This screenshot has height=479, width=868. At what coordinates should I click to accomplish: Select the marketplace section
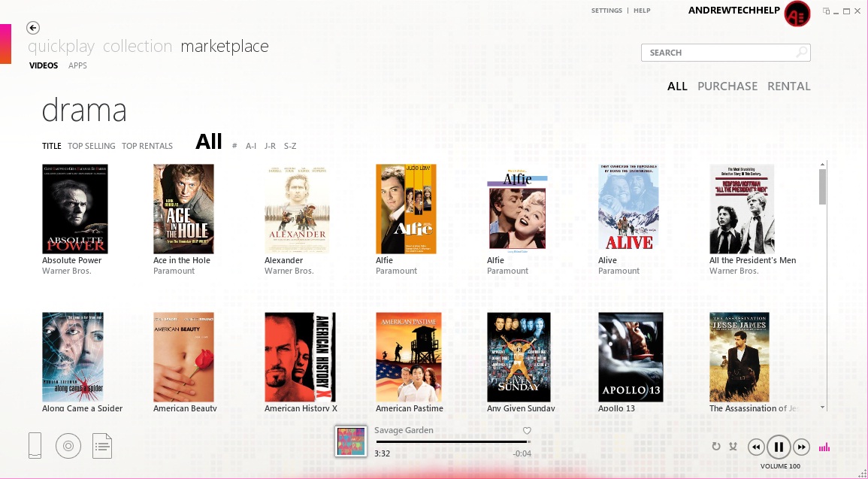tap(225, 47)
